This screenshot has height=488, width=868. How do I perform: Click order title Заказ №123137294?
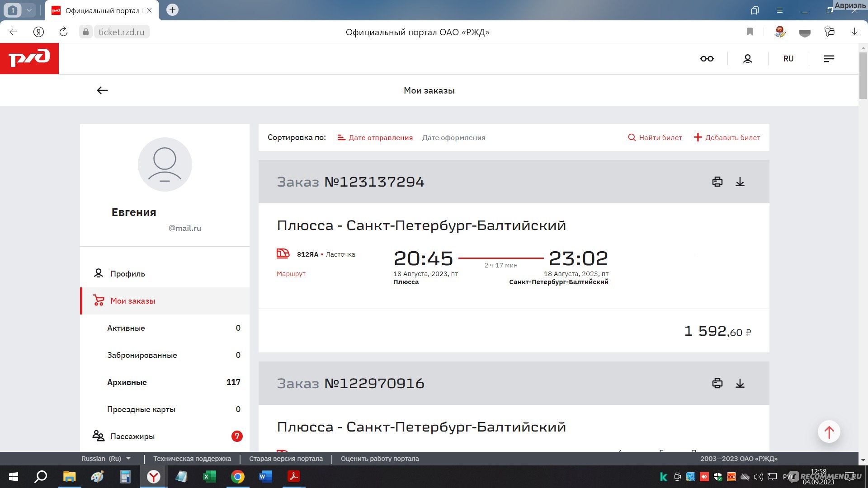[350, 182]
